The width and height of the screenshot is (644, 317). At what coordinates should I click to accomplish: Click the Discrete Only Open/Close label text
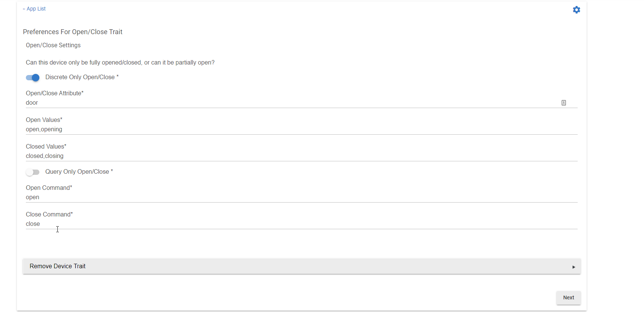80,77
